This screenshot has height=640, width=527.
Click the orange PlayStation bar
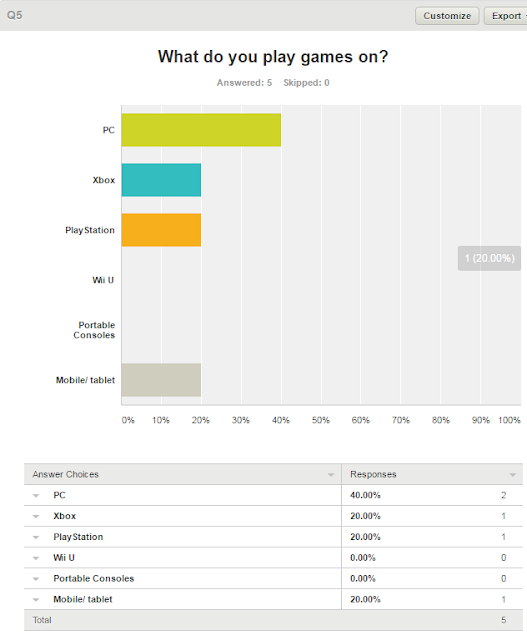point(161,230)
